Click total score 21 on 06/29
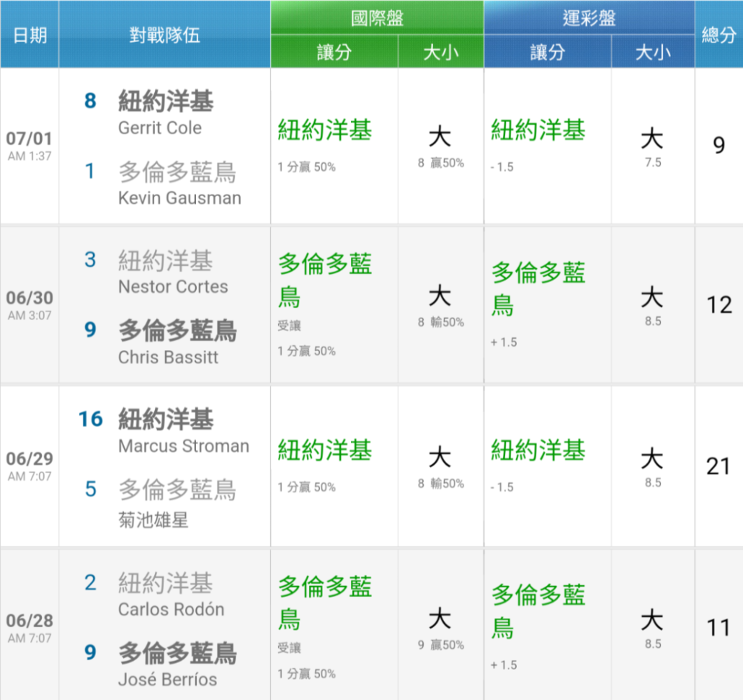This screenshot has height=700, width=743. coord(718,466)
